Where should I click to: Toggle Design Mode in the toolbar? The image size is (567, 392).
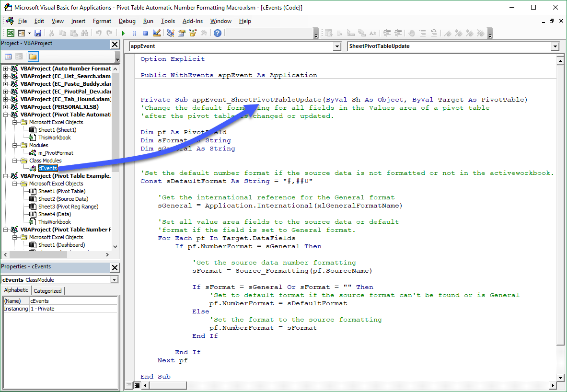156,33
